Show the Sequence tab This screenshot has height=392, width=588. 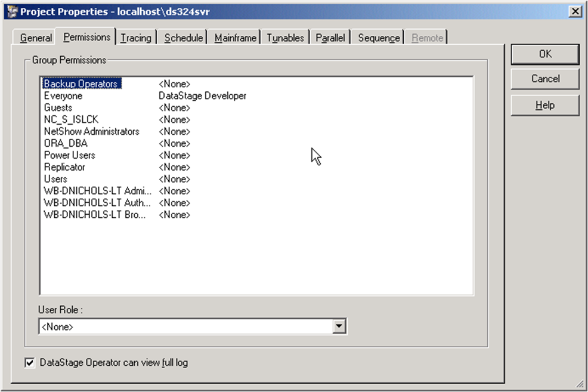coord(379,38)
